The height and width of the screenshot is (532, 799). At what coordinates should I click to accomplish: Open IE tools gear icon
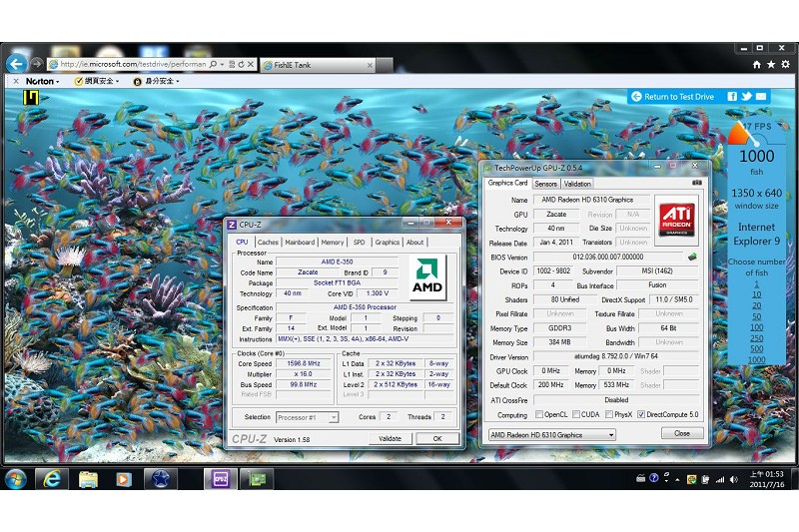tap(785, 64)
